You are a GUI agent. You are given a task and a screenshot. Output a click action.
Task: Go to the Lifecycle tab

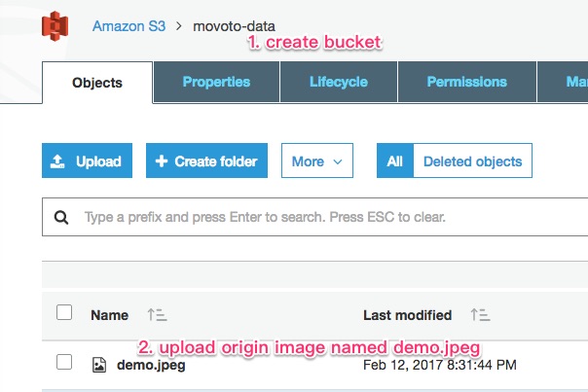pos(339,83)
